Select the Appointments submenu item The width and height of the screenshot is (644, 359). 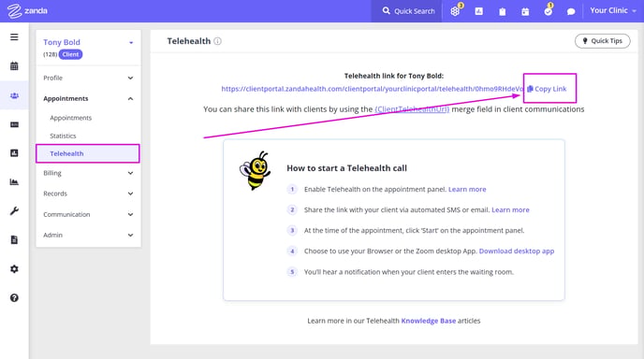tap(70, 118)
